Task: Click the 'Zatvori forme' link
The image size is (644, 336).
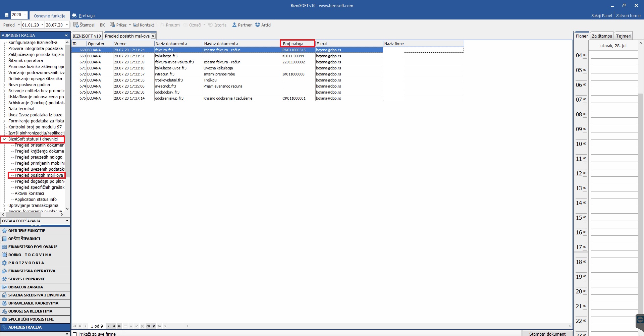Action: coord(628,15)
